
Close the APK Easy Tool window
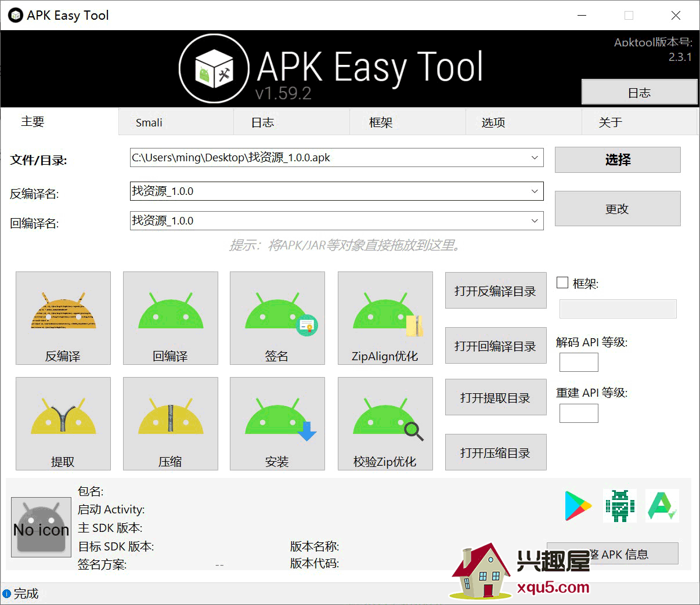coord(676,16)
